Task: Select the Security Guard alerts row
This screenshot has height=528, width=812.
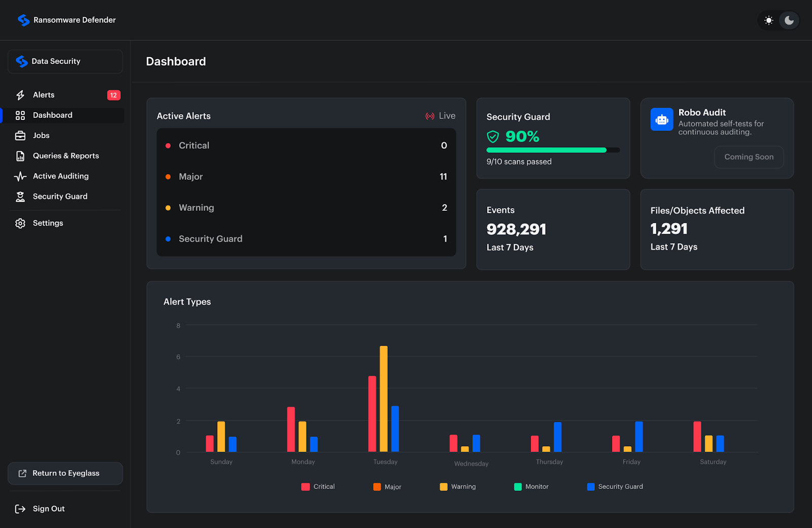Action: coord(306,239)
